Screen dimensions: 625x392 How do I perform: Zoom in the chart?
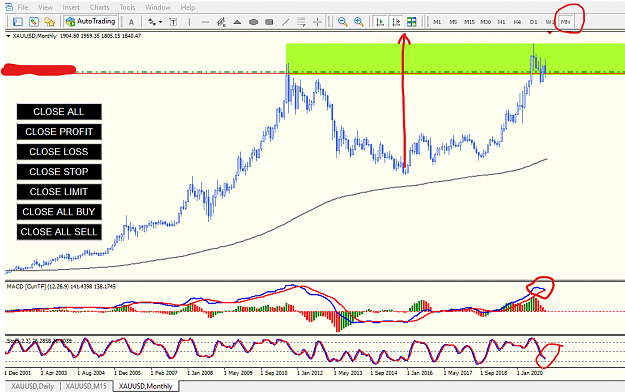pos(359,22)
